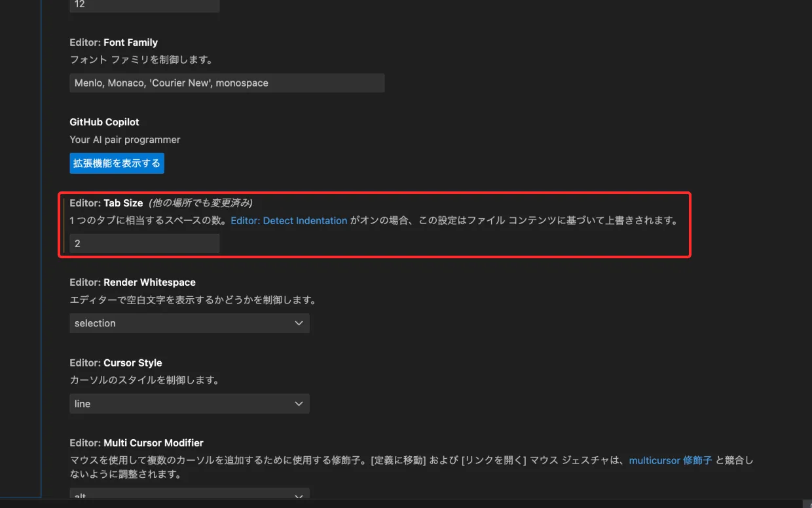This screenshot has height=508, width=812.
Task: Open the Render Whitespace dropdown showing selection
Action: [x=183, y=323]
